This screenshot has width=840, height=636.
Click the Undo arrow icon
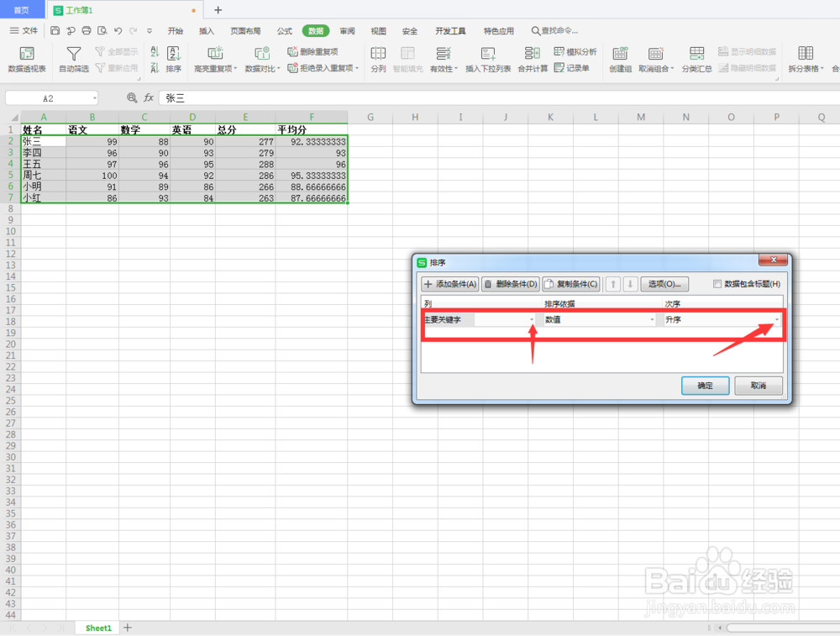tap(118, 30)
